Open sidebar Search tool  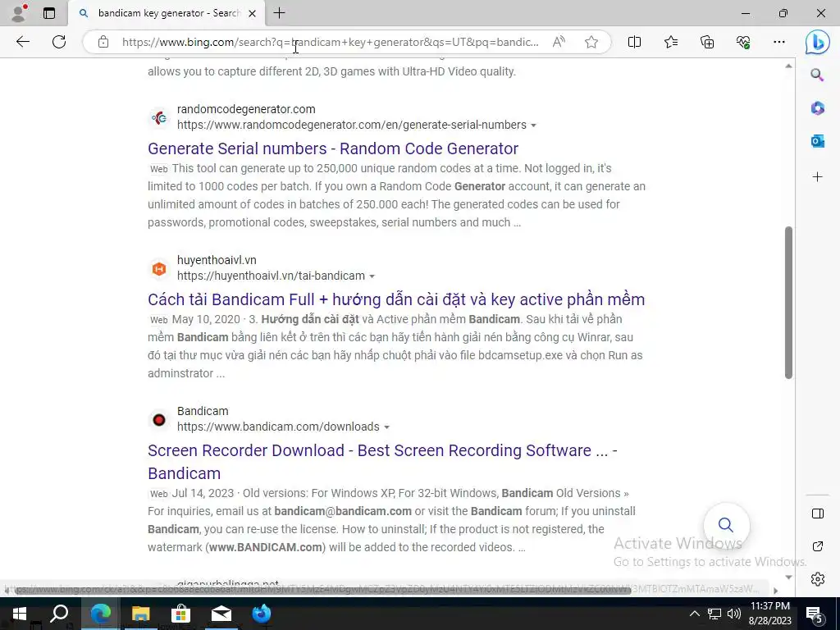[818, 75]
